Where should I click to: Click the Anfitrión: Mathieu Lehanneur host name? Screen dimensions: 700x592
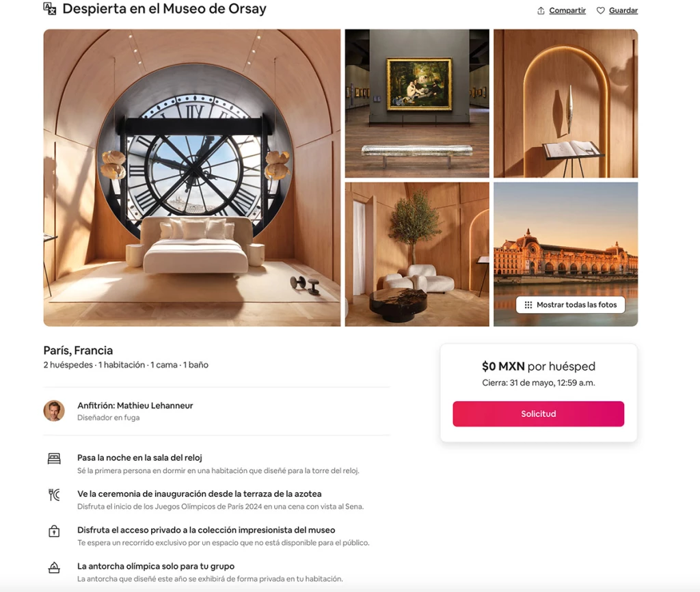135,405
